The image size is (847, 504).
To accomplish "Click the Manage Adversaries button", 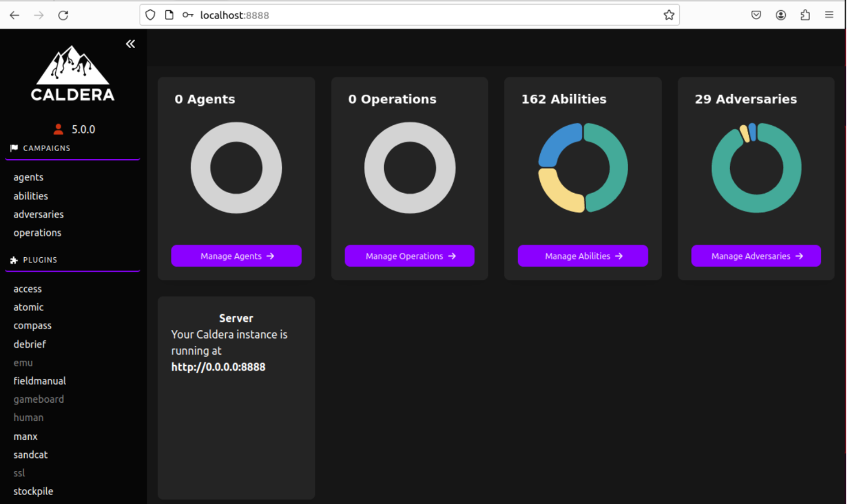I will pos(756,256).
